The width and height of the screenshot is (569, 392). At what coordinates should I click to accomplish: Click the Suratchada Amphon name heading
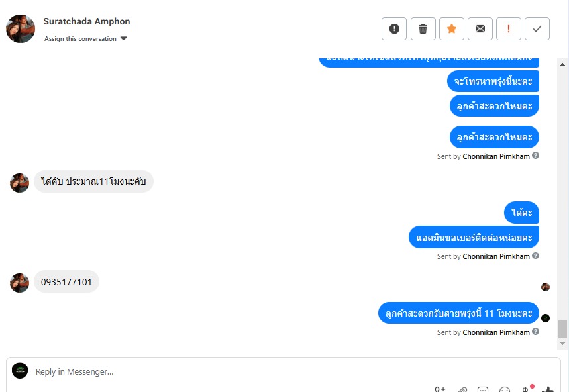[86, 21]
